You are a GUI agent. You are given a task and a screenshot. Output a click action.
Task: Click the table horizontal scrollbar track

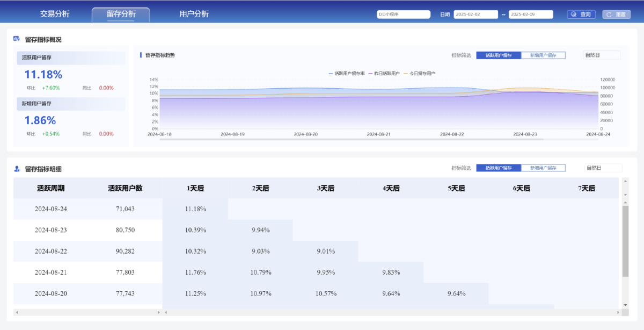click(392, 312)
